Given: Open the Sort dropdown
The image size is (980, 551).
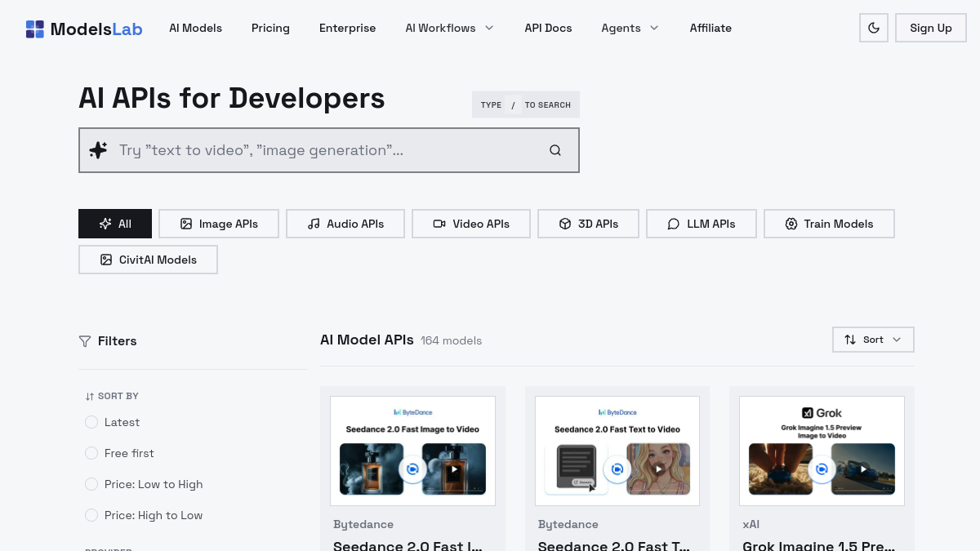Looking at the screenshot, I should (x=873, y=340).
